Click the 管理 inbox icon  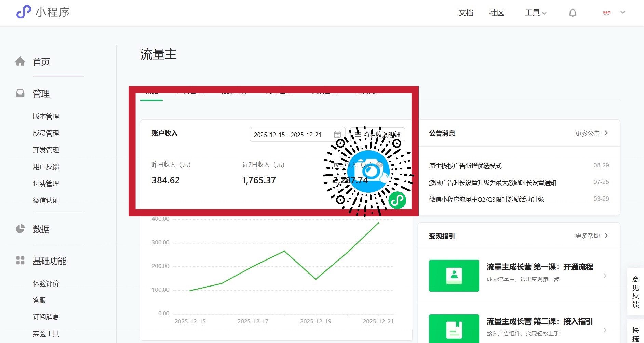20,93
